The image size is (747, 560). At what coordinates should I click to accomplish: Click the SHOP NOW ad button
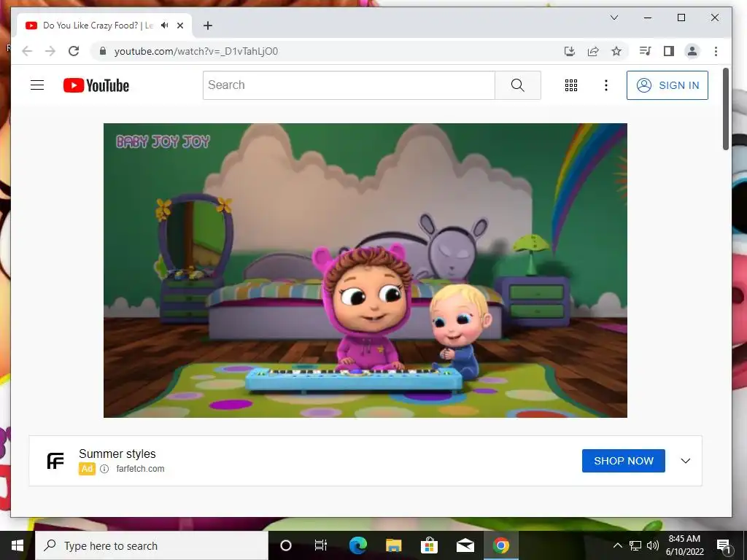point(624,461)
